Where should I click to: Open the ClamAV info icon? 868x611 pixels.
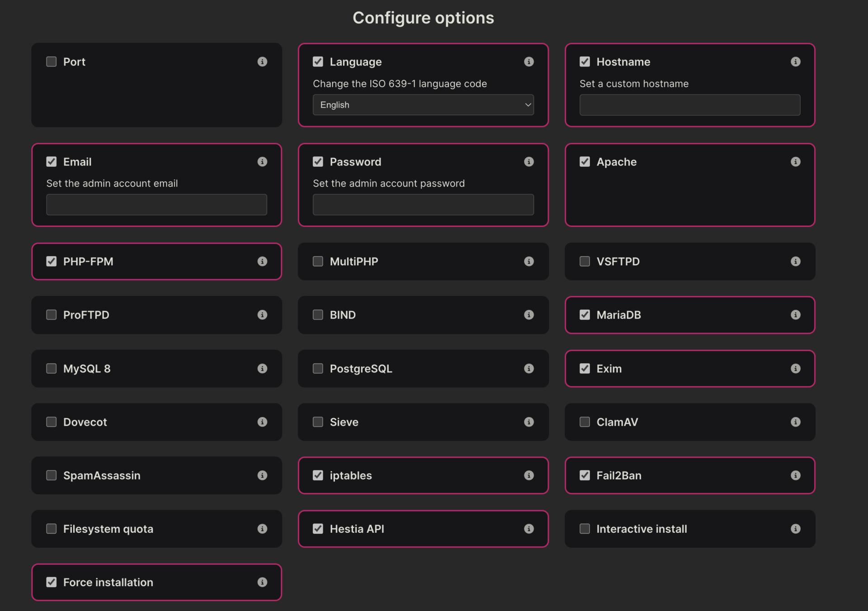796,422
